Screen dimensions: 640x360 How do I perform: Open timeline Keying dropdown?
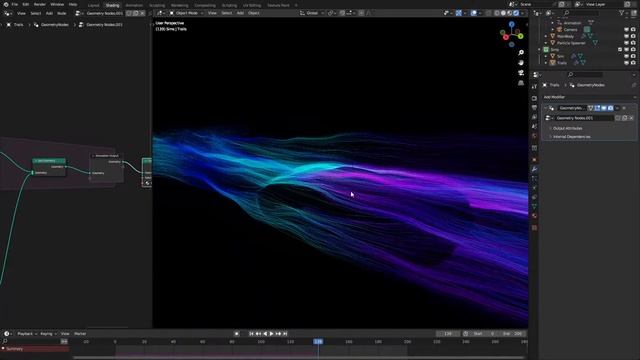pos(48,334)
